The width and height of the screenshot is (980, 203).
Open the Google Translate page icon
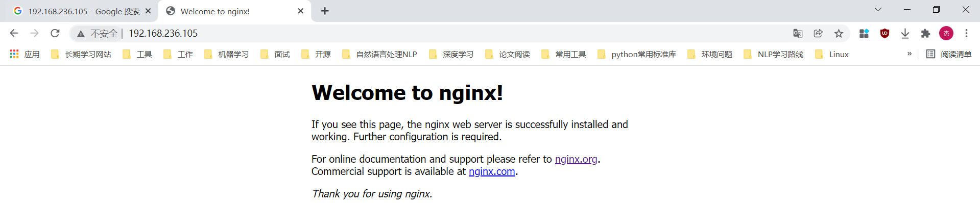(x=798, y=33)
